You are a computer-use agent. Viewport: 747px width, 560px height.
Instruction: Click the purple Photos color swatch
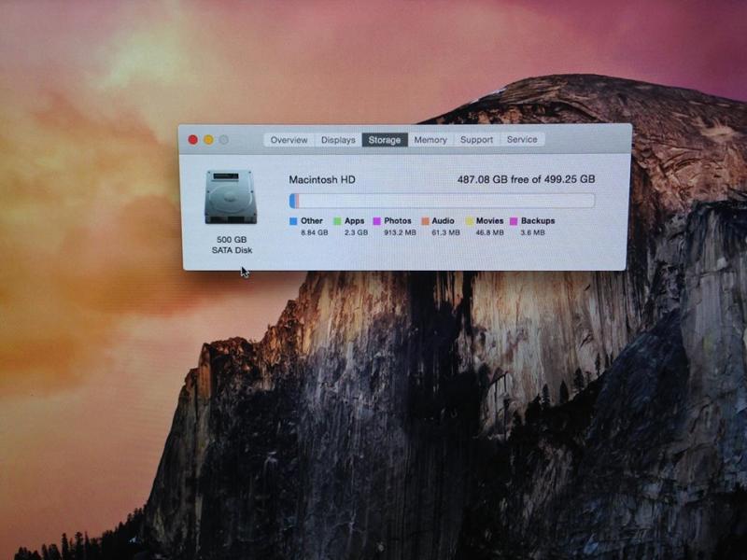[x=377, y=221]
